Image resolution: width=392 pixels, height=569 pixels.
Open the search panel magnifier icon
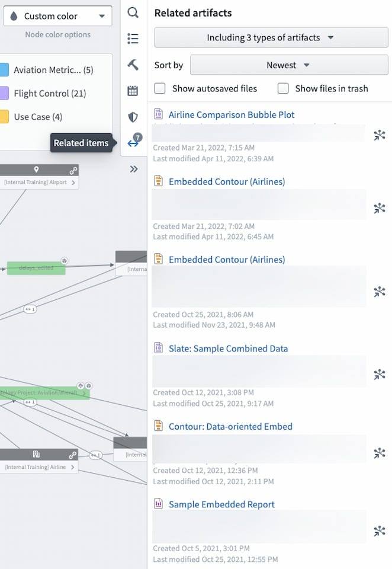pos(133,12)
